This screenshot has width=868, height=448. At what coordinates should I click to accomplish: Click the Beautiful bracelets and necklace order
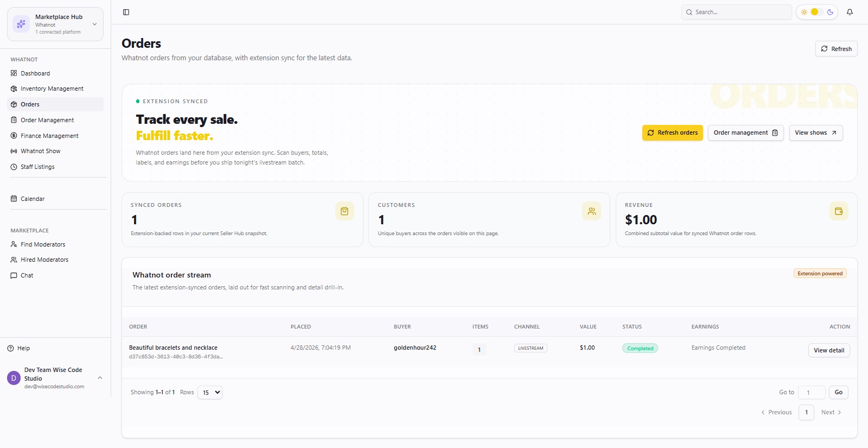(x=173, y=348)
